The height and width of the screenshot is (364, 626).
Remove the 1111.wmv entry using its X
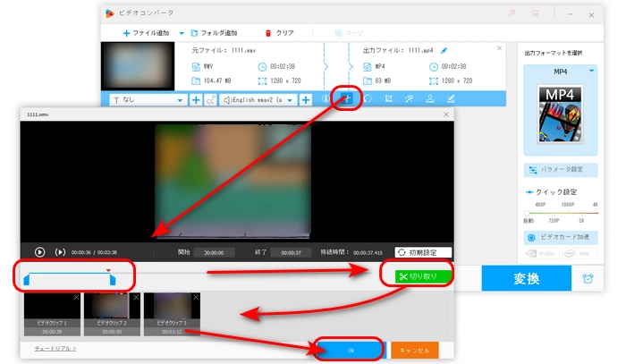(x=499, y=48)
